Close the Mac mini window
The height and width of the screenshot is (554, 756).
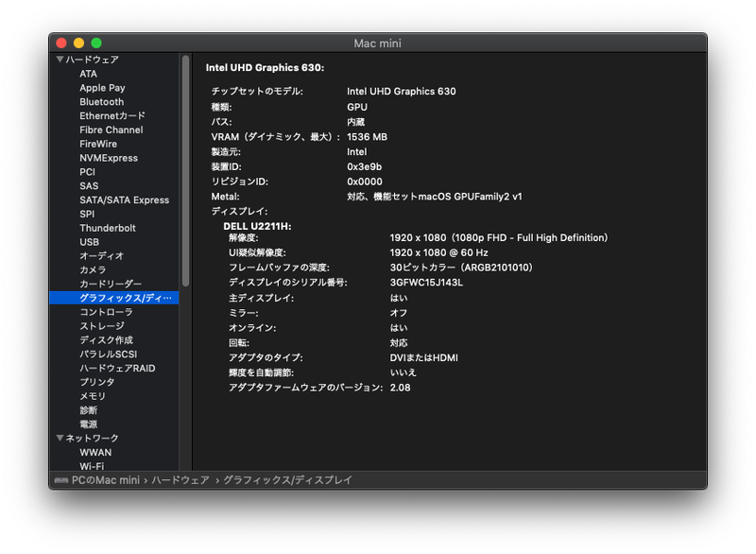pos(61,43)
